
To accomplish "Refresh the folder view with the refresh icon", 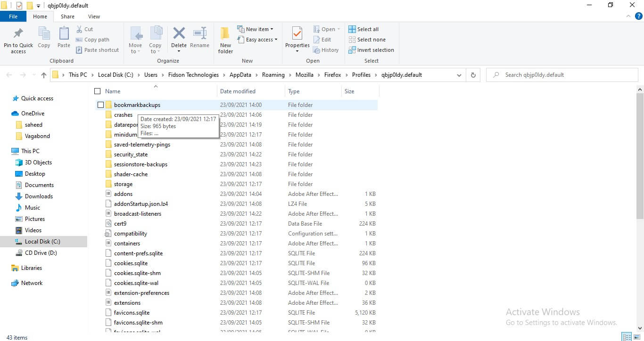I will pyautogui.click(x=473, y=74).
